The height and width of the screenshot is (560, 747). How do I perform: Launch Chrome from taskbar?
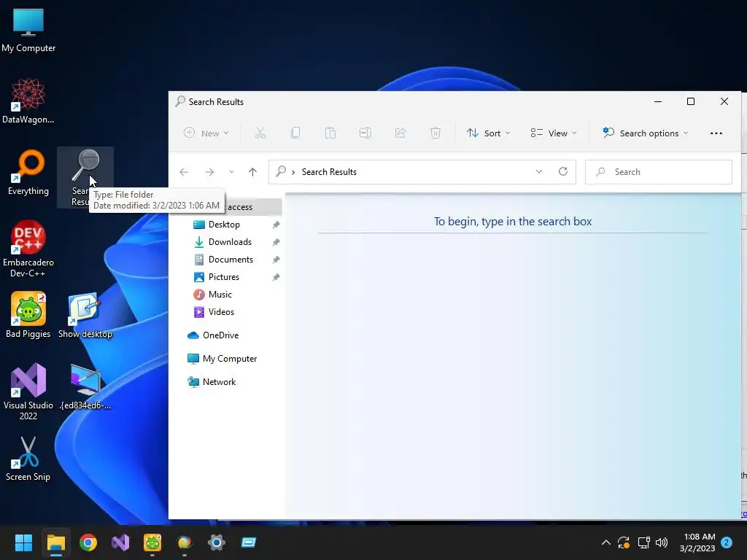(x=88, y=542)
